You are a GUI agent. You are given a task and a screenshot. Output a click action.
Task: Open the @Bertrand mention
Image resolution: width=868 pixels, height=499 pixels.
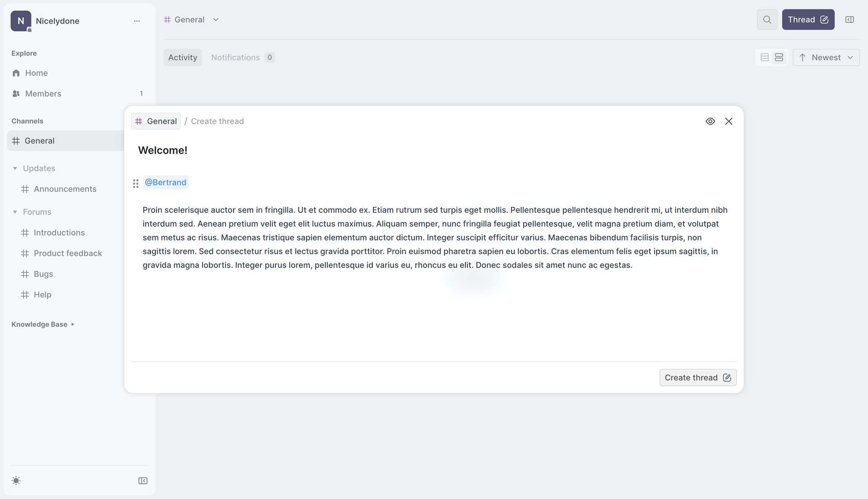pos(165,182)
